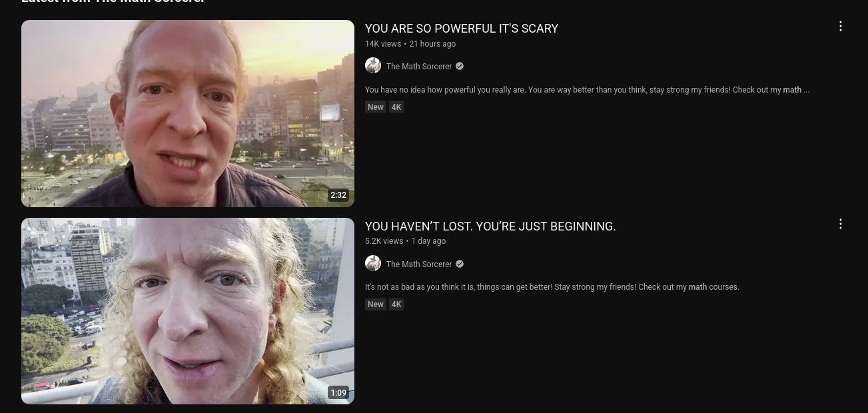
Task: Open "YOU HAVEN'T LOST. YOU'RE JUST BEGINNING." title link
Action: pyautogui.click(x=490, y=226)
